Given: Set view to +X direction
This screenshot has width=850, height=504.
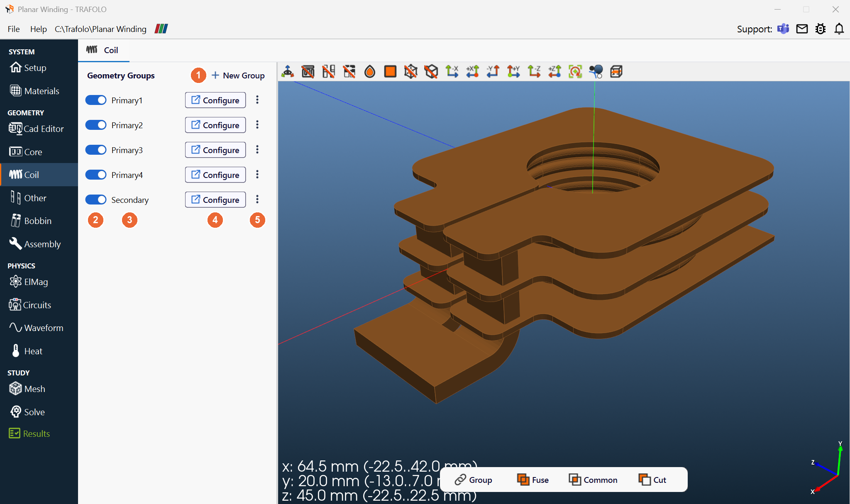Looking at the screenshot, I should 472,71.
